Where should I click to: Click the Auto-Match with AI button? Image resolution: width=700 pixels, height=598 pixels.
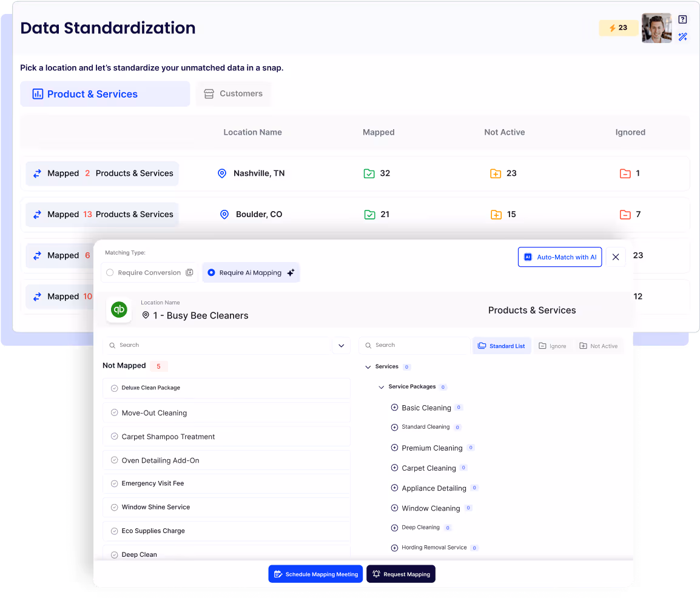point(559,257)
